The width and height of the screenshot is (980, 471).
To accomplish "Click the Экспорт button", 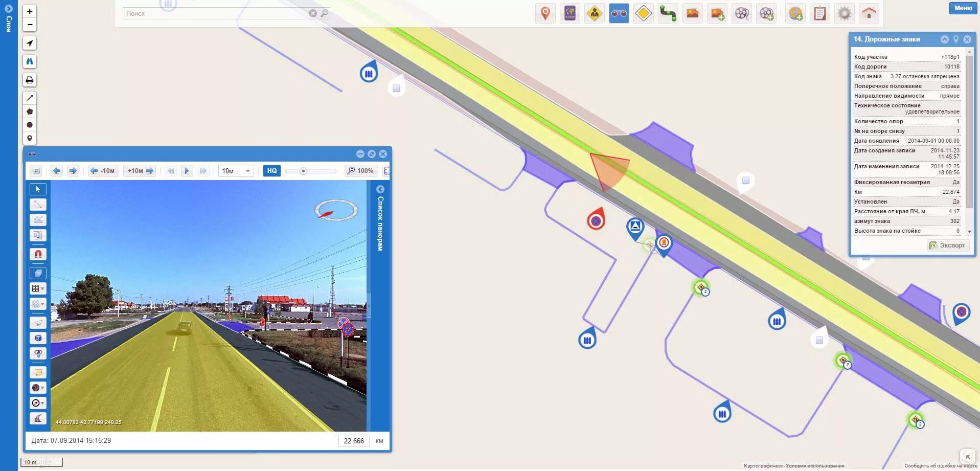I will coord(948,245).
